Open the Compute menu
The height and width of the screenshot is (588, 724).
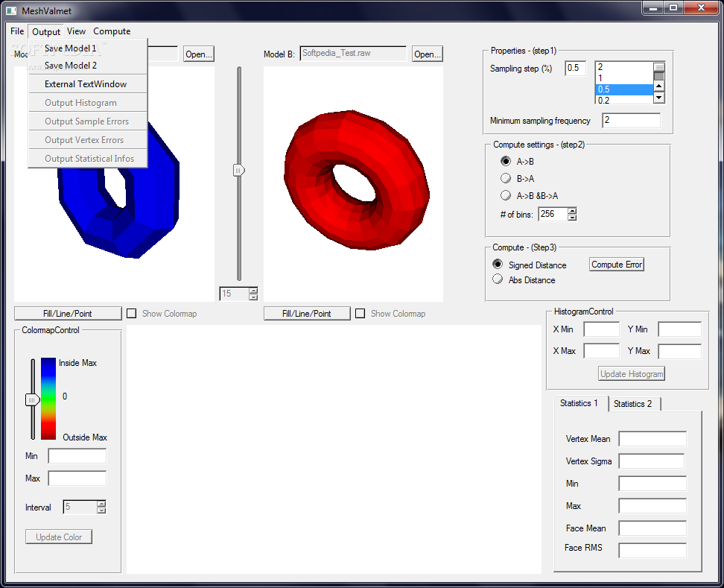tap(112, 31)
